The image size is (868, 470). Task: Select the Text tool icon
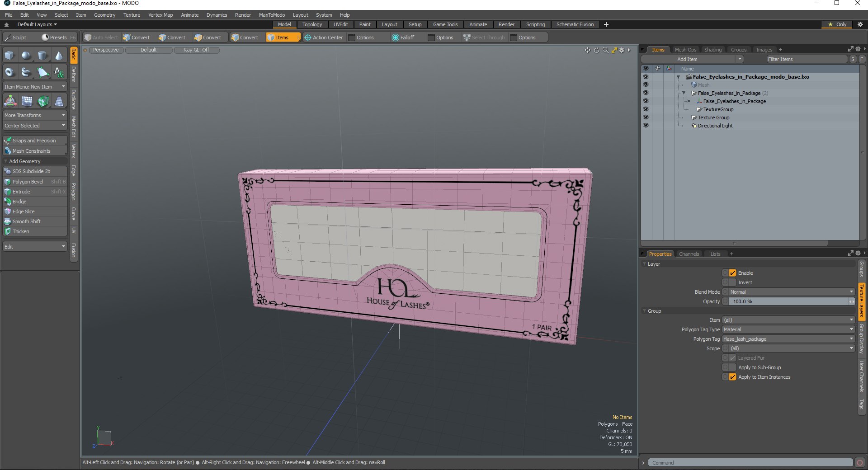(x=59, y=72)
